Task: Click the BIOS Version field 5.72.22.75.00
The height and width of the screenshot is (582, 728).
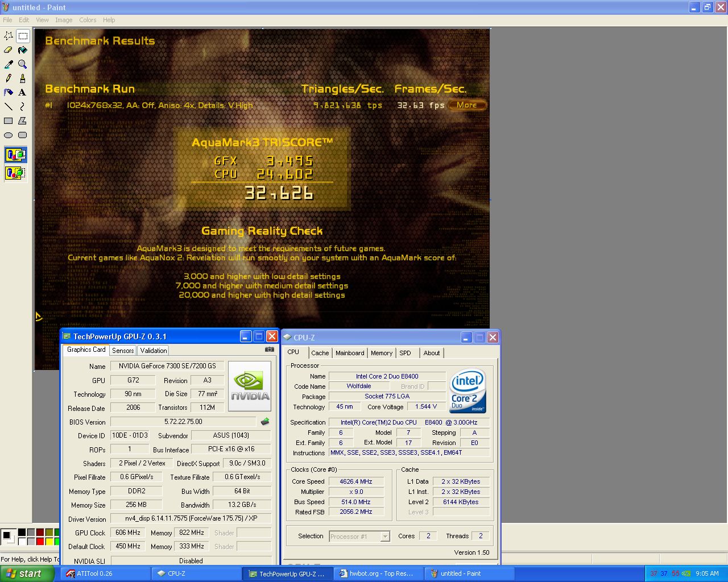Action: [x=183, y=422]
